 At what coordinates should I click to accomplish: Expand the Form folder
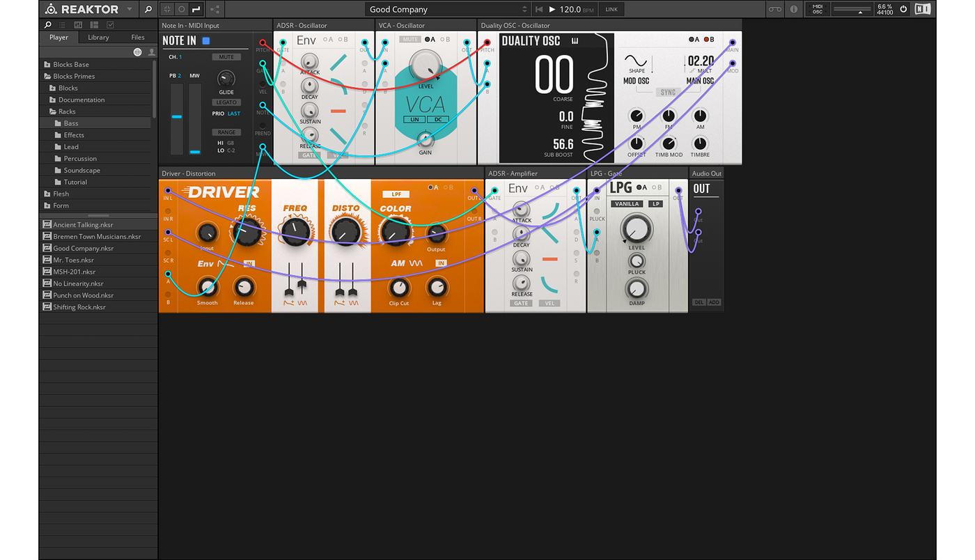47,206
